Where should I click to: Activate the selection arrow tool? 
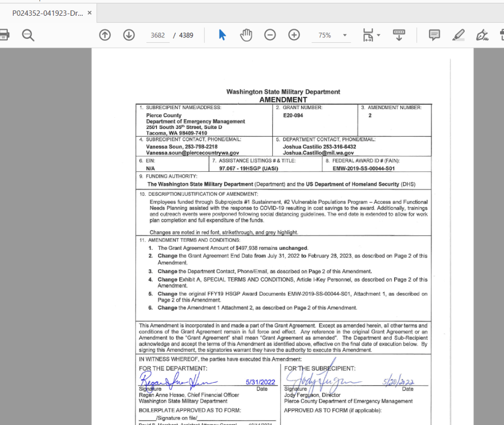[x=222, y=35]
